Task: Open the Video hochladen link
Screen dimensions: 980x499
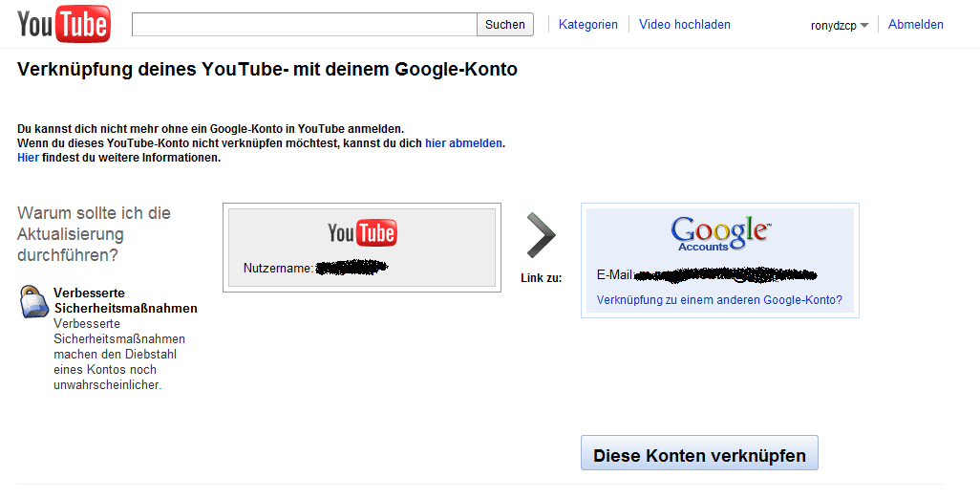Action: point(684,25)
